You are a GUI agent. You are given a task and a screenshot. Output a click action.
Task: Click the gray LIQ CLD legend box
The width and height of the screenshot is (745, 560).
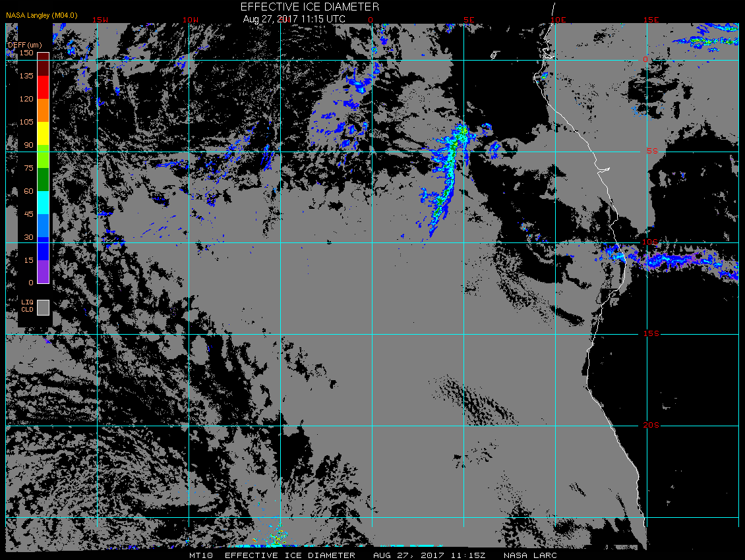click(x=44, y=307)
